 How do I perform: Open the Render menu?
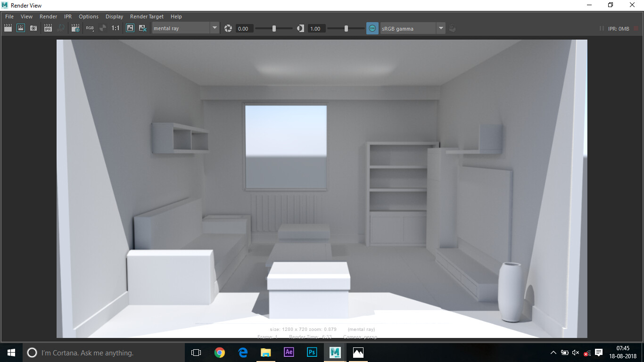pyautogui.click(x=48, y=16)
